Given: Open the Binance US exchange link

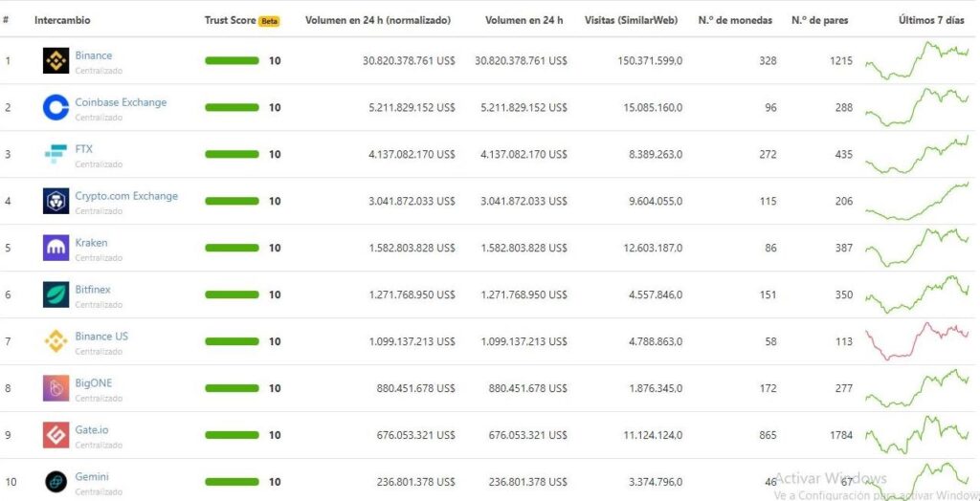Looking at the screenshot, I should click(101, 337).
